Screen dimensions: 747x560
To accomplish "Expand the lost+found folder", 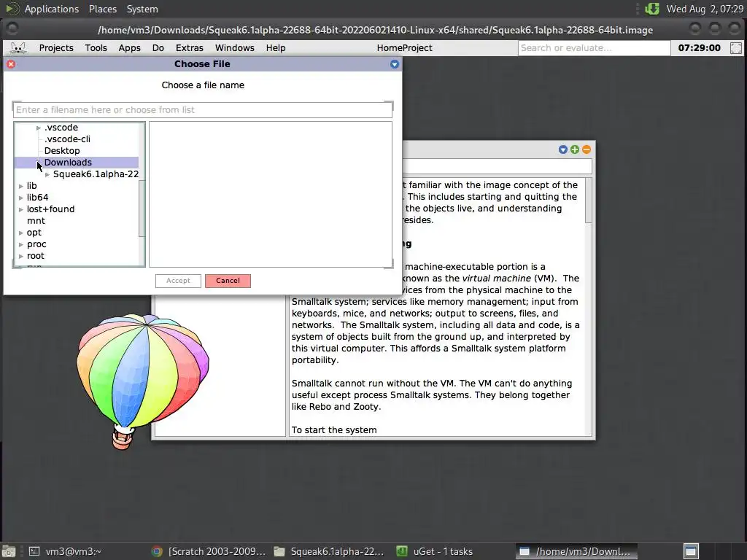I will click(x=21, y=209).
